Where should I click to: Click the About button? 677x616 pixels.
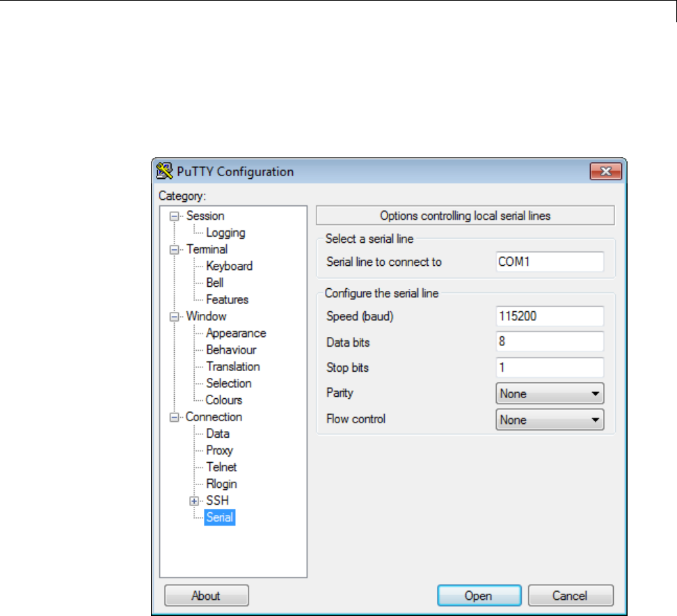click(207, 596)
